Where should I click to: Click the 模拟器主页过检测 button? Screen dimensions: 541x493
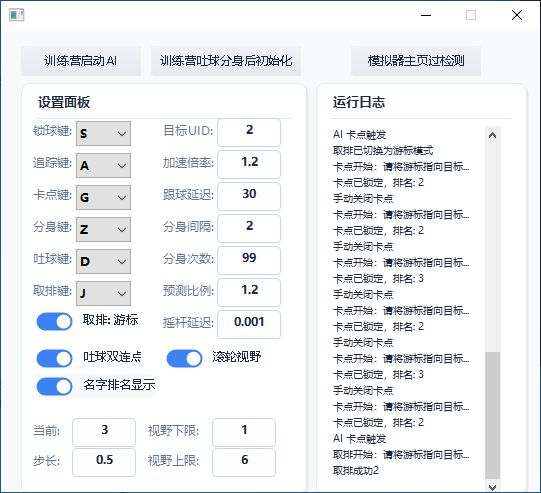click(416, 61)
